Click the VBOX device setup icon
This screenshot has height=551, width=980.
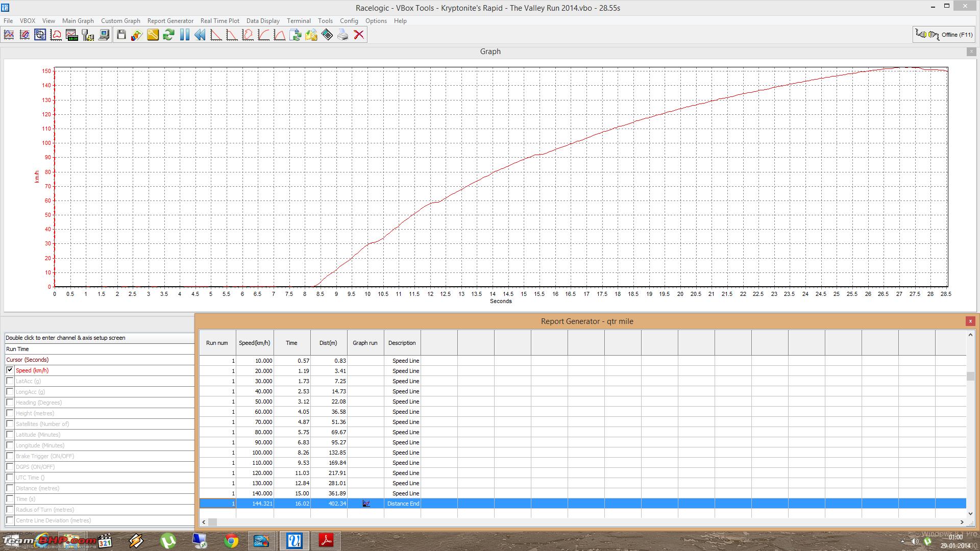click(88, 35)
